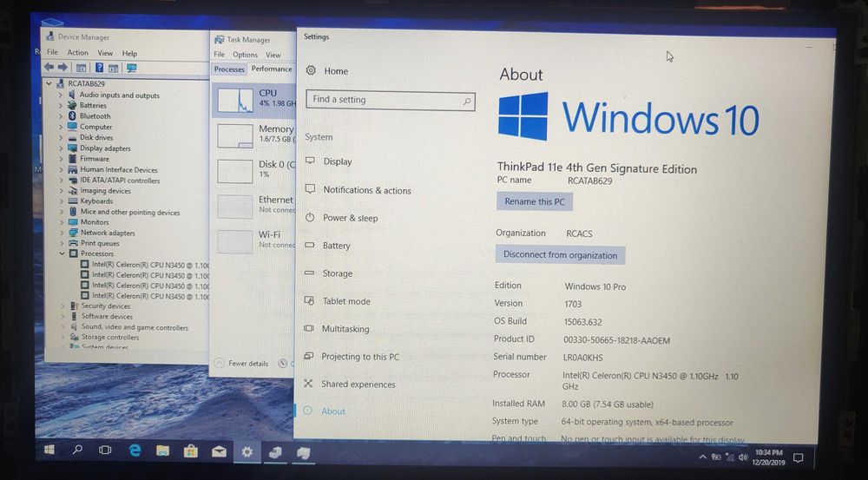
Task: Open View menu in Task Manager
Action: coord(273,55)
